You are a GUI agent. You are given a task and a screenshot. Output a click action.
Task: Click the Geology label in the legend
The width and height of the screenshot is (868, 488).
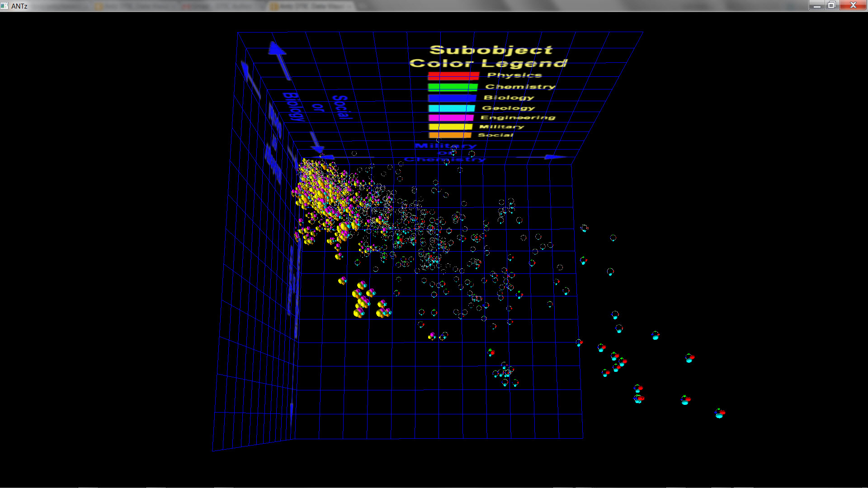coord(508,108)
